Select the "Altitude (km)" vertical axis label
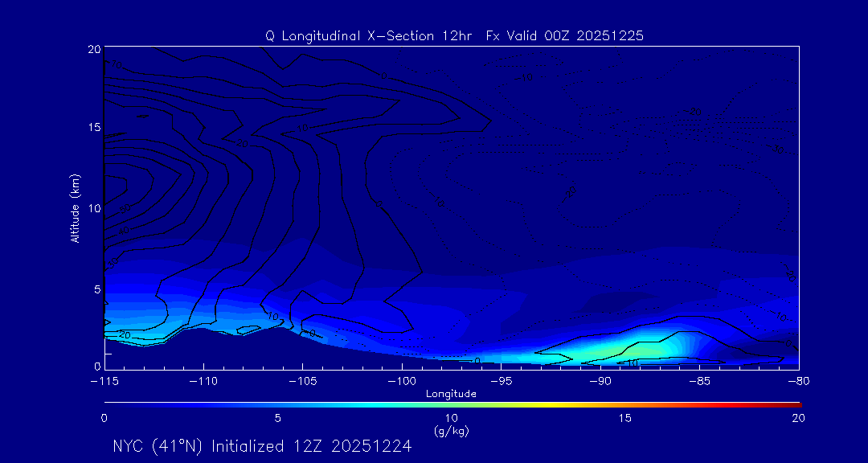This screenshot has height=463, width=868. 75,207
